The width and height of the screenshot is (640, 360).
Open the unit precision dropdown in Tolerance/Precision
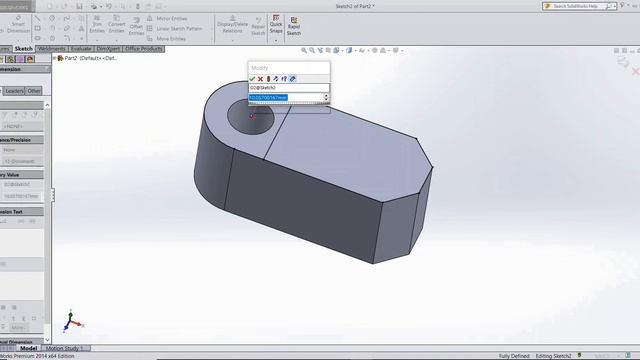coord(22,161)
